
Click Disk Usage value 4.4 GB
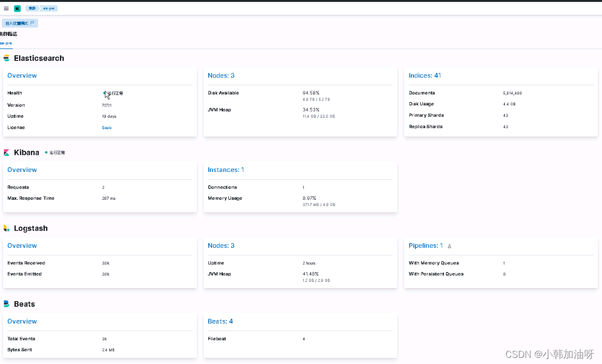(510, 104)
